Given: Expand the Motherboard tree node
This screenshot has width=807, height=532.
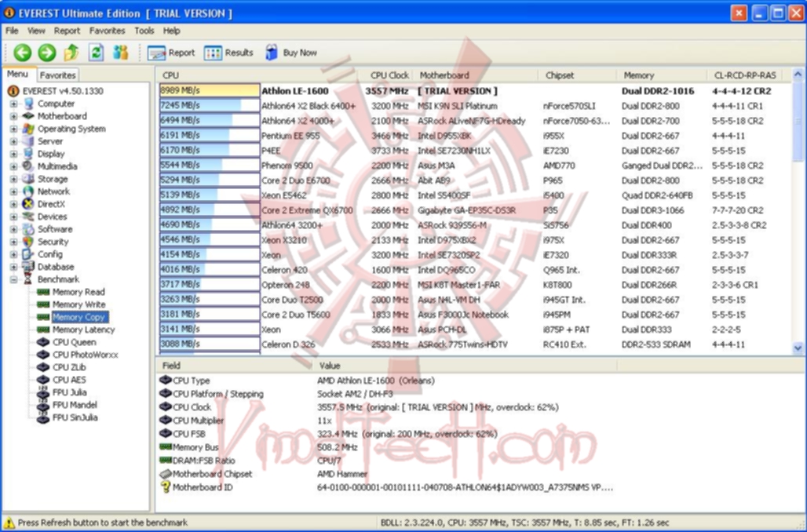Looking at the screenshot, I should pyautogui.click(x=14, y=116).
